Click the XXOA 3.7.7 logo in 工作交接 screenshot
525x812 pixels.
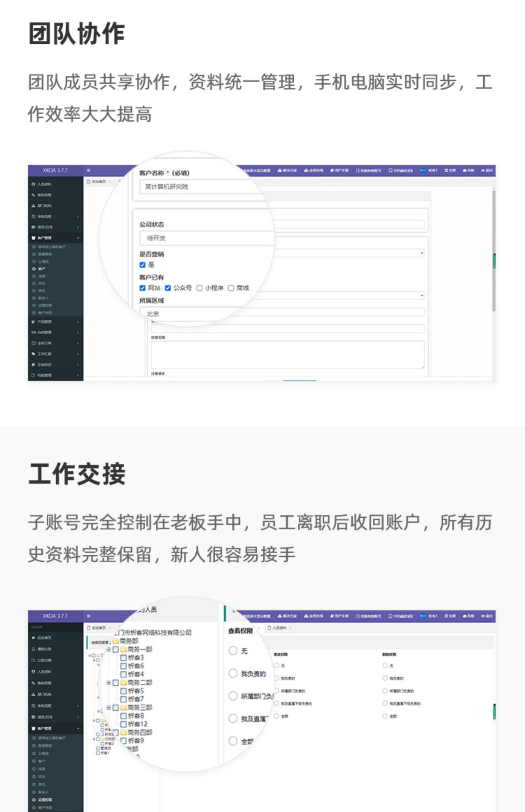[x=55, y=616]
